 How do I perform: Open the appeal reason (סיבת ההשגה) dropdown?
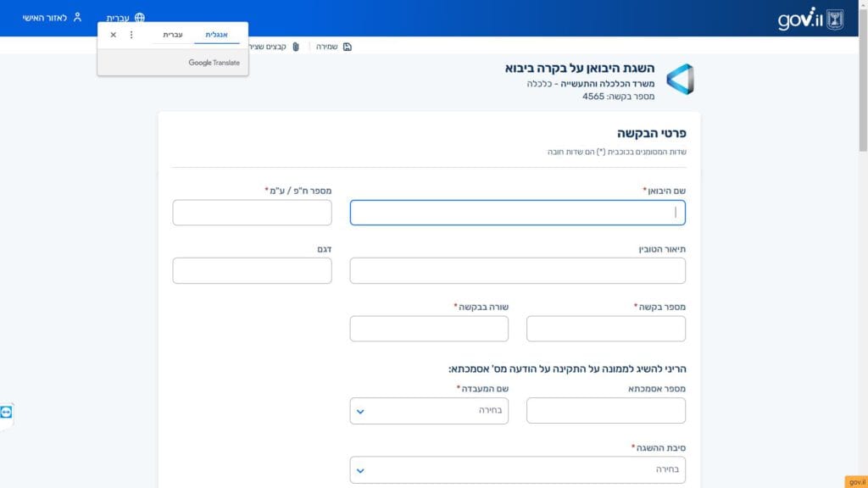(x=517, y=469)
